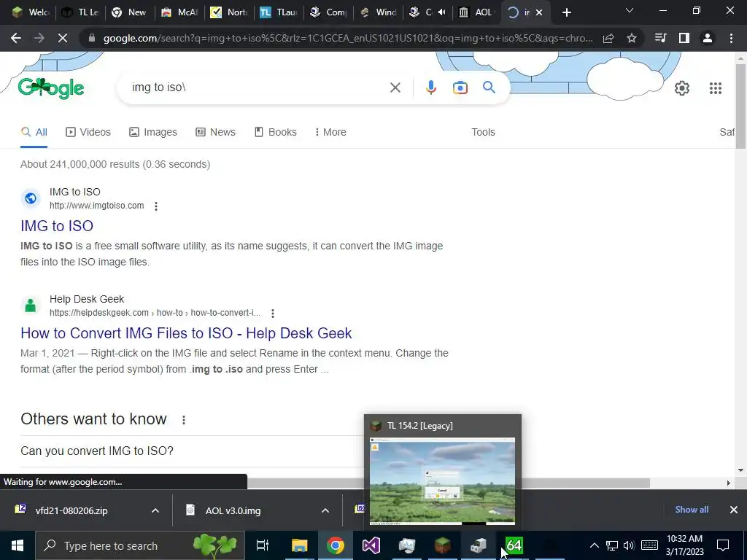Open Minecraft launcher block icon on taskbar
Screen dimensions: 747x560
click(x=443, y=545)
